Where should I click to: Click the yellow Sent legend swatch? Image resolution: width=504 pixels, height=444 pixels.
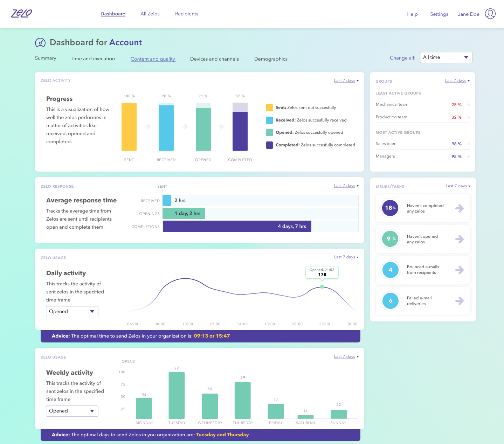269,107
